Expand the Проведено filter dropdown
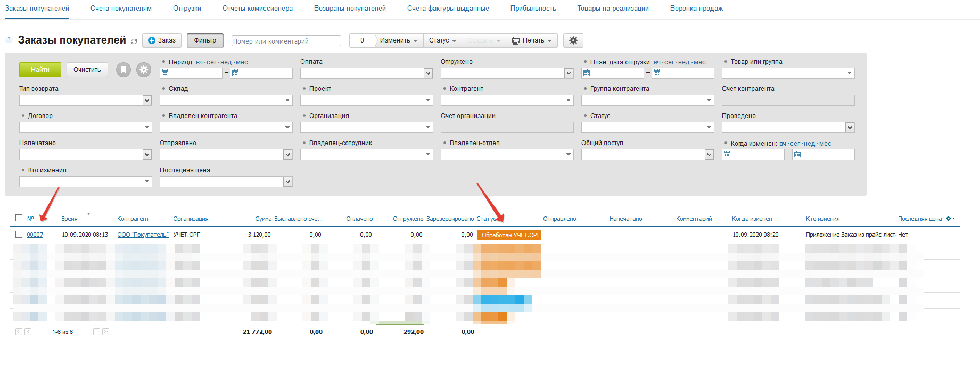The image size is (980, 384). [850, 128]
